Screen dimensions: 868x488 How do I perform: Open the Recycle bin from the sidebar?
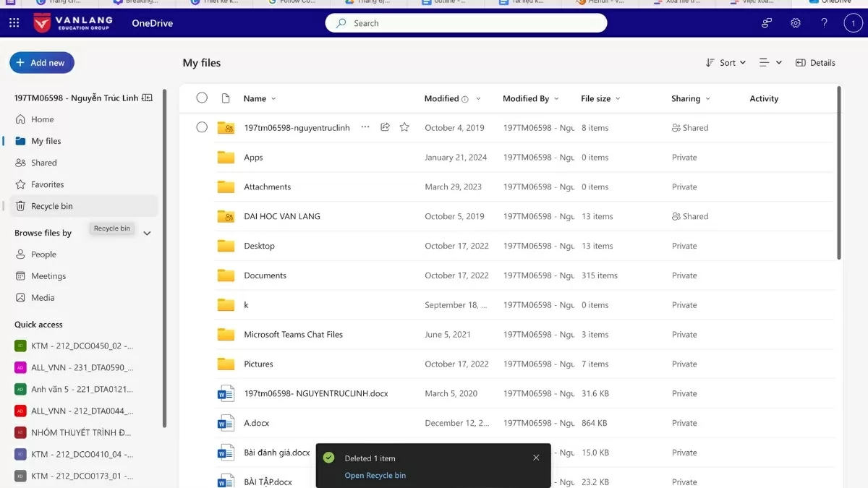tap(51, 205)
